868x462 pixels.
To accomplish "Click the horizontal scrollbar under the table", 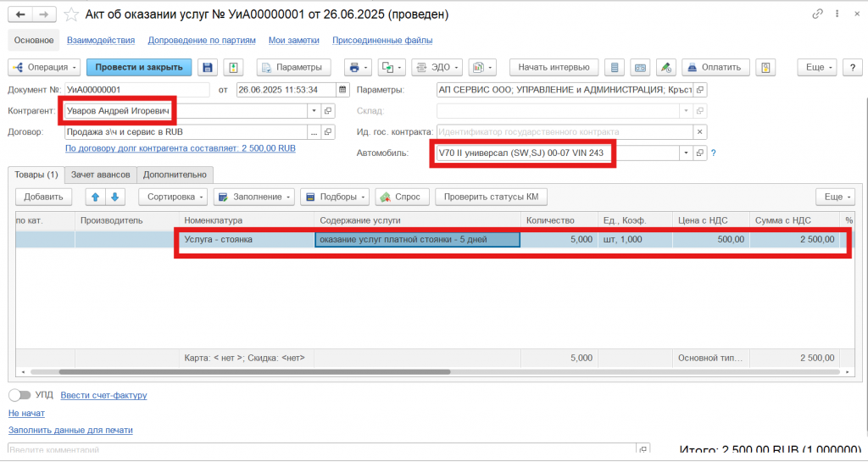I will pyautogui.click(x=254, y=372).
